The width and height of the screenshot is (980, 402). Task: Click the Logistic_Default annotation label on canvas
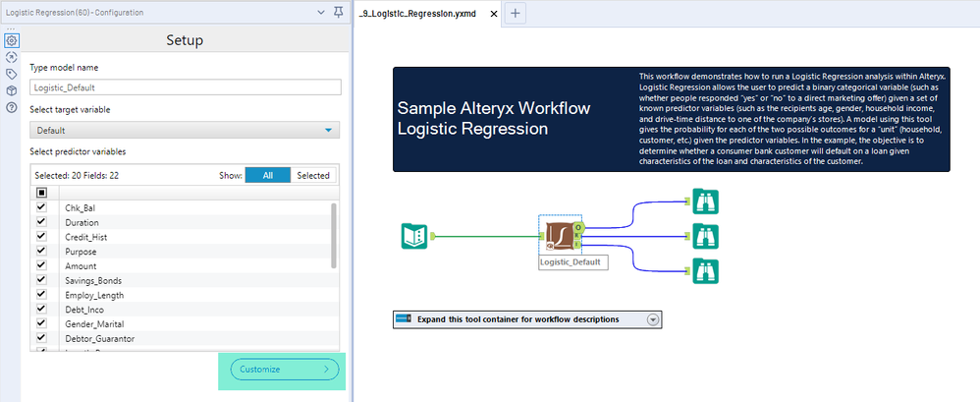573,262
